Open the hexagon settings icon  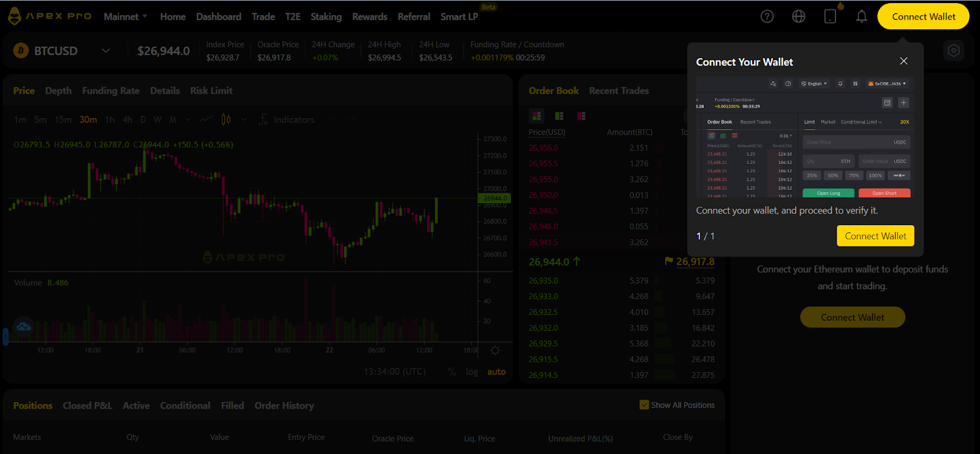pyautogui.click(x=954, y=50)
